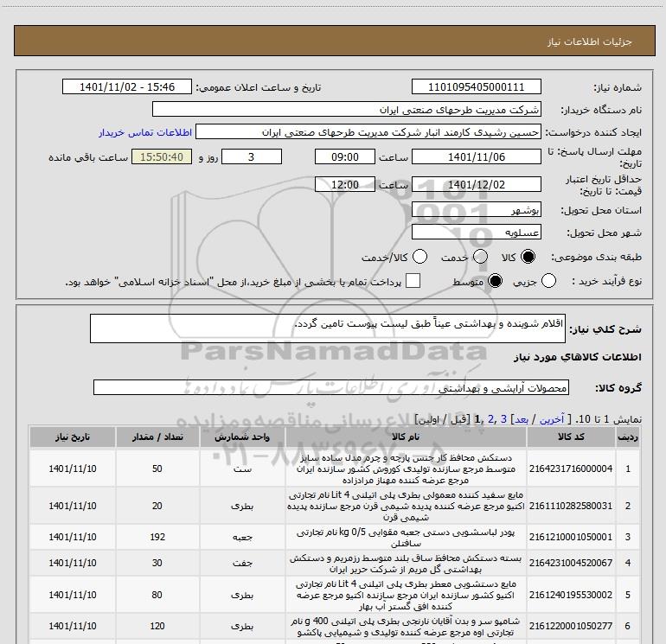666x644 pixels.
Task: Click response deadline time 09:00
Action: 345,157
